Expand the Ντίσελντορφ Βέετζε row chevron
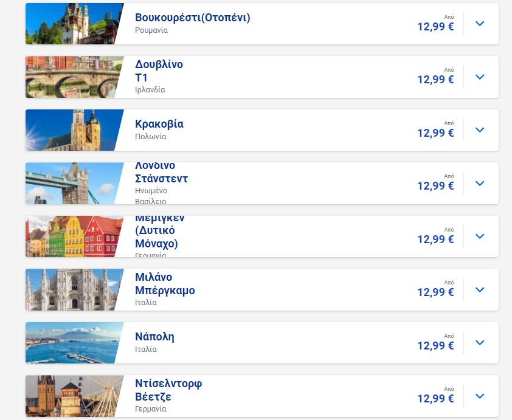Screen dimensions: 512x420 point(480,396)
